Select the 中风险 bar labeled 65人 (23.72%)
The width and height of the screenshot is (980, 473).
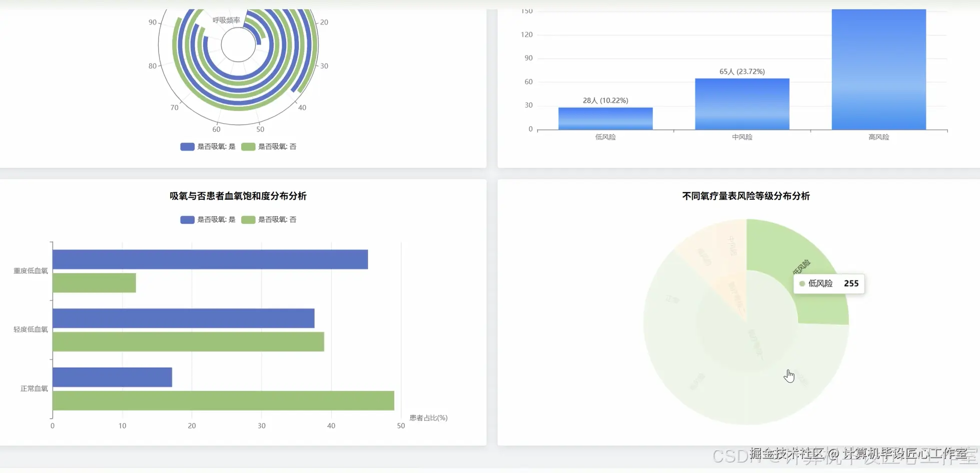pyautogui.click(x=742, y=103)
